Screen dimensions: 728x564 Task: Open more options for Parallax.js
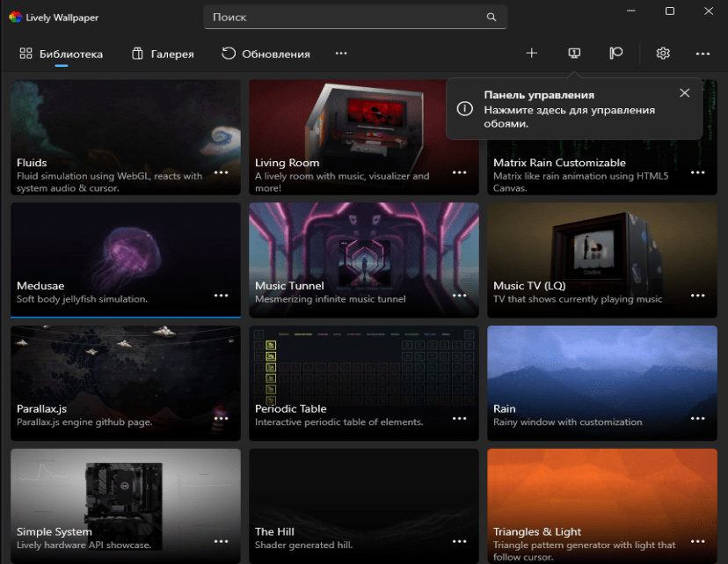[221, 418]
